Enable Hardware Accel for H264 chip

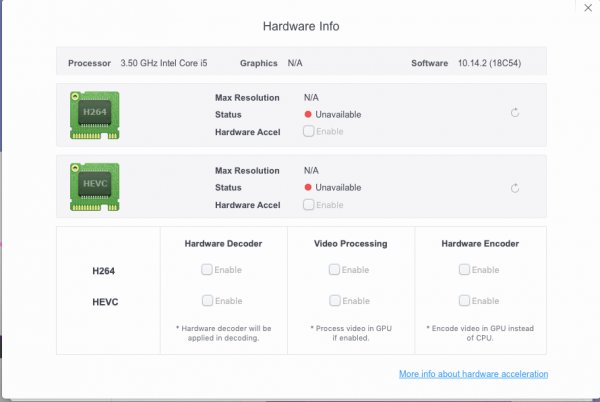[x=309, y=131]
